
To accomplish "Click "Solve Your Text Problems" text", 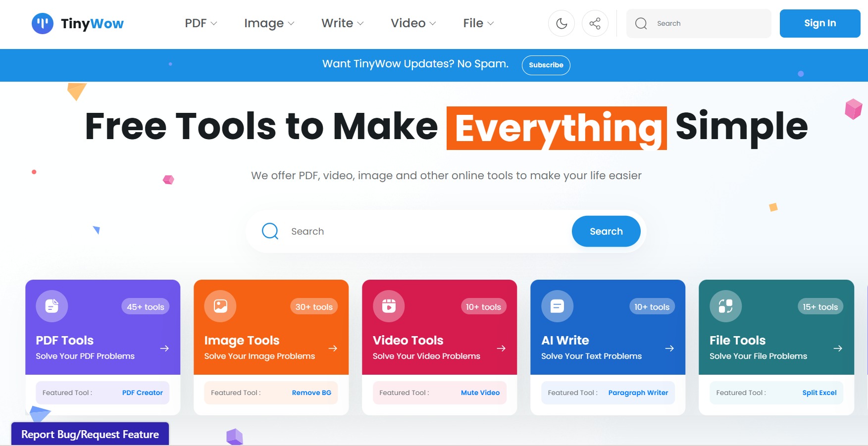I will coord(591,356).
